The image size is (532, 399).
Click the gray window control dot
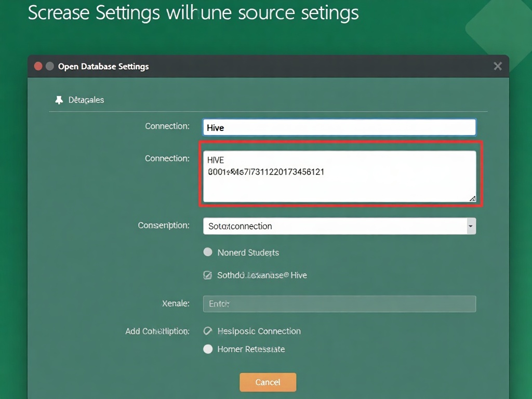(50, 66)
